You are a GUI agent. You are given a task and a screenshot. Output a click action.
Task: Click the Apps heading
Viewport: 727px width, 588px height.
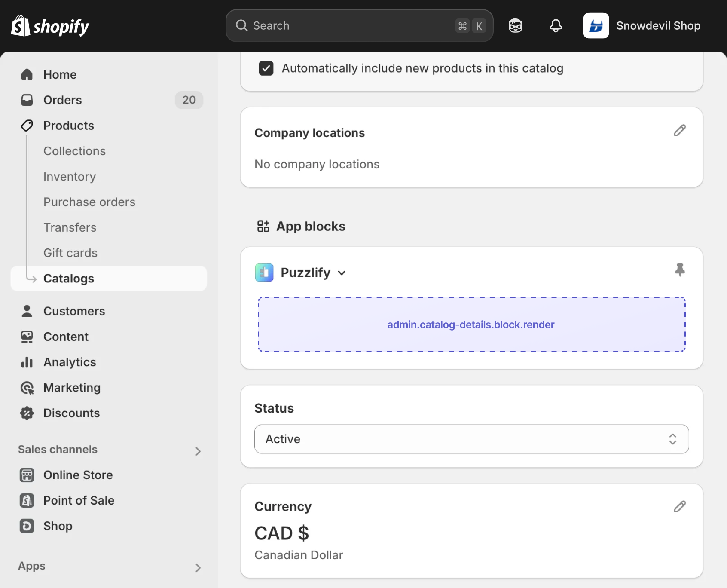coord(32,566)
